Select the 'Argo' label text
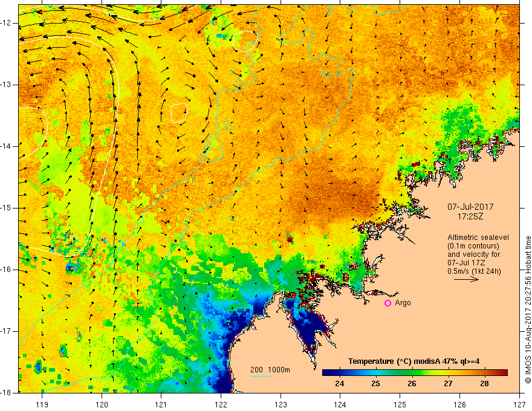This screenshot has width=532, height=411. pyautogui.click(x=403, y=303)
